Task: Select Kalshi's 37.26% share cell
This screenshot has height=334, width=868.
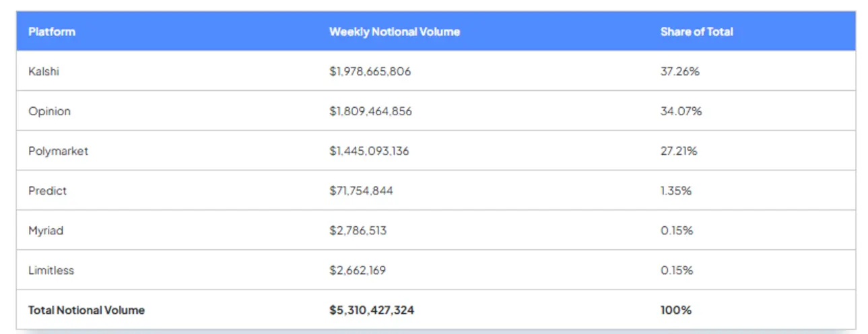Action: [x=679, y=71]
